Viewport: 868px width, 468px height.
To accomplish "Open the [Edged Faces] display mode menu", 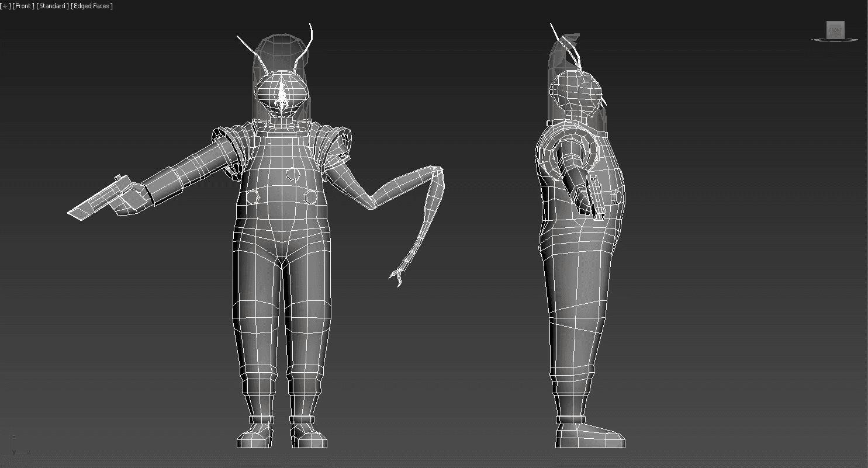I will pyautogui.click(x=92, y=6).
